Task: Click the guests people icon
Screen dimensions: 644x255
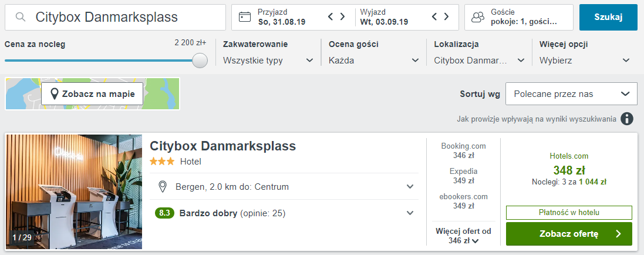Action: [x=479, y=18]
